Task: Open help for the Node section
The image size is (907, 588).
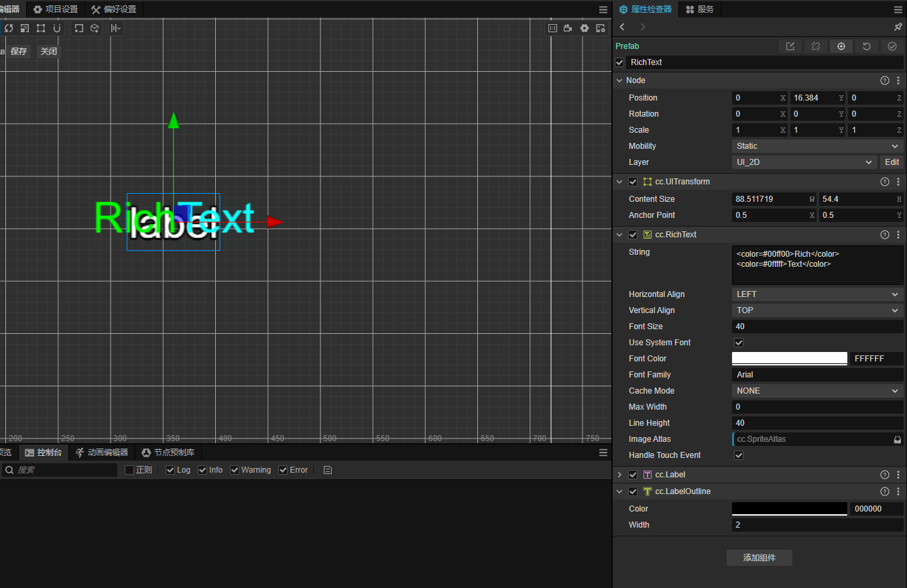Action: [x=885, y=80]
